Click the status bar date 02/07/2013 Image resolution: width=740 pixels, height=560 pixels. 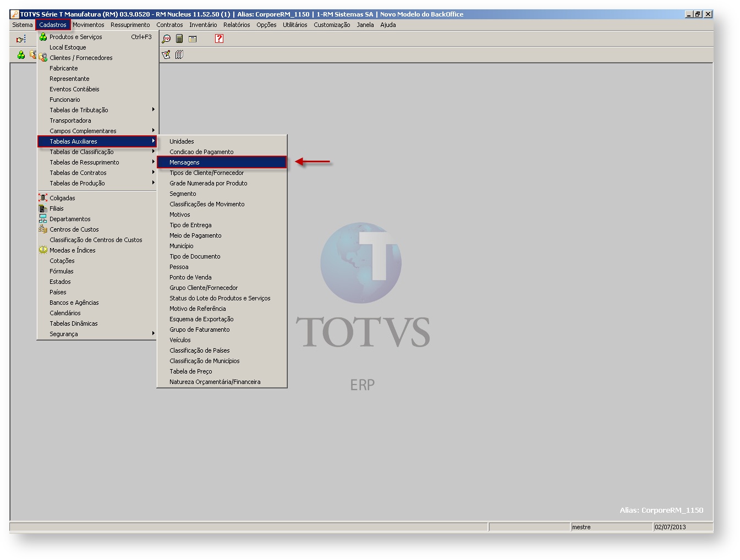[x=670, y=527]
